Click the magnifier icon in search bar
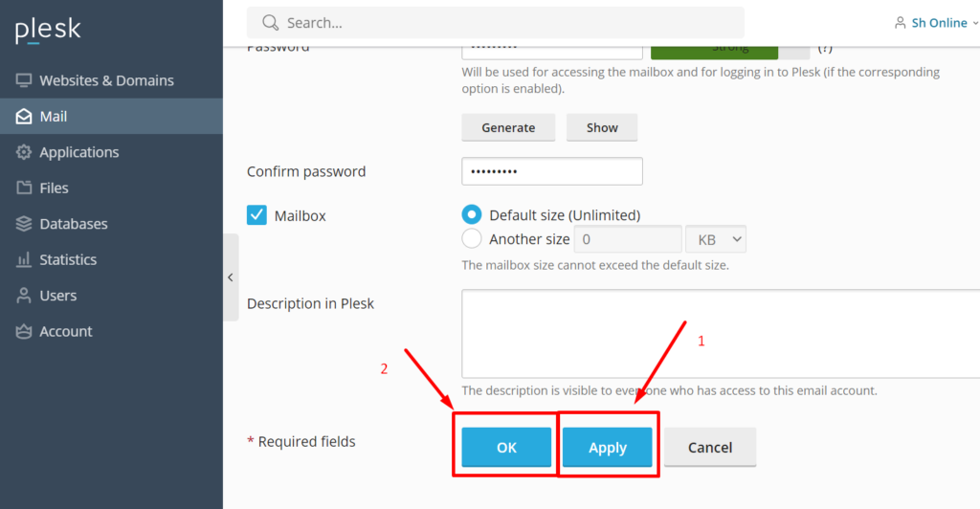 270,23
